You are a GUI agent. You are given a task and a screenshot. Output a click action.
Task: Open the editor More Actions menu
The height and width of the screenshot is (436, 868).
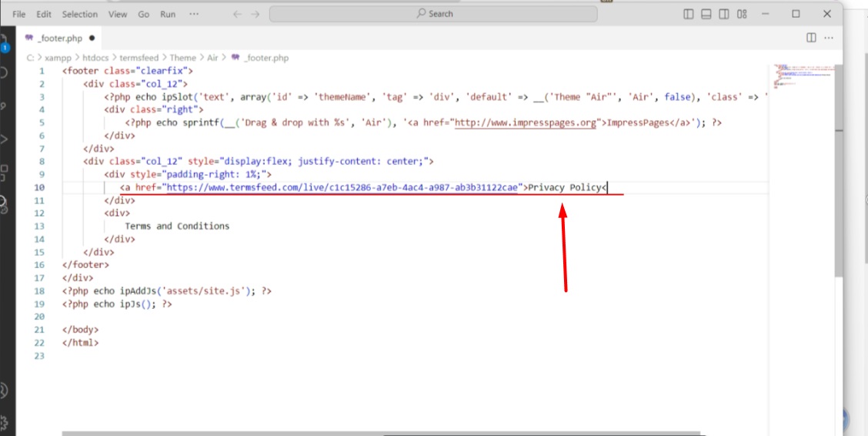click(x=829, y=38)
